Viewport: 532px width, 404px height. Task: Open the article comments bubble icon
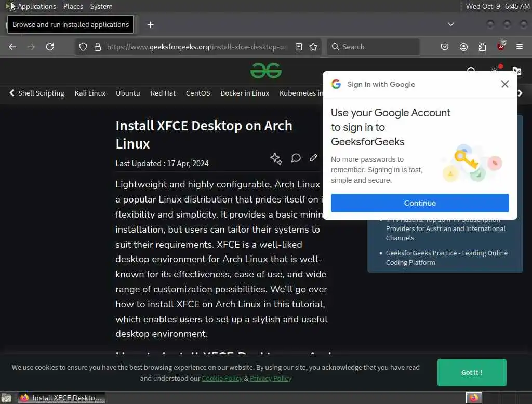[x=296, y=158]
